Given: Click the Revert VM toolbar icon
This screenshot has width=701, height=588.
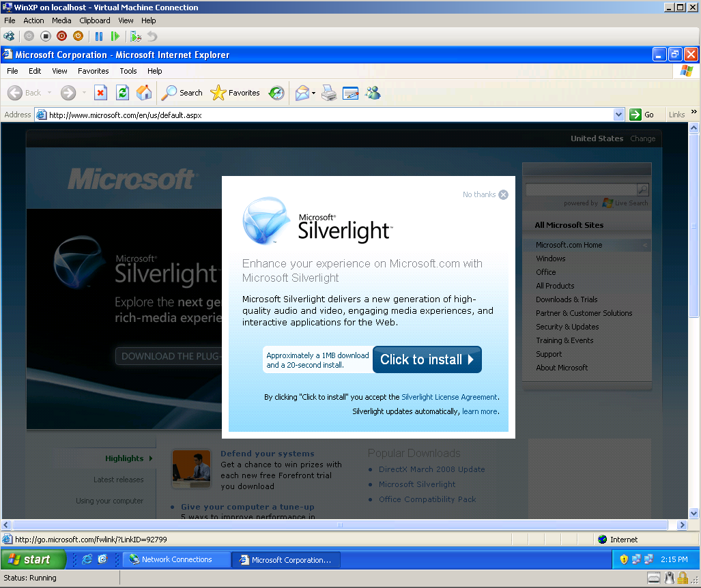Looking at the screenshot, I should point(152,36).
